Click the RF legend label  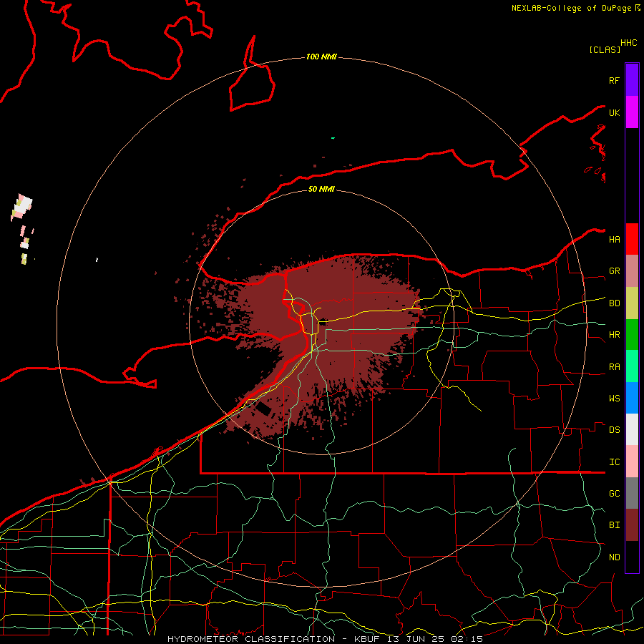[614, 80]
